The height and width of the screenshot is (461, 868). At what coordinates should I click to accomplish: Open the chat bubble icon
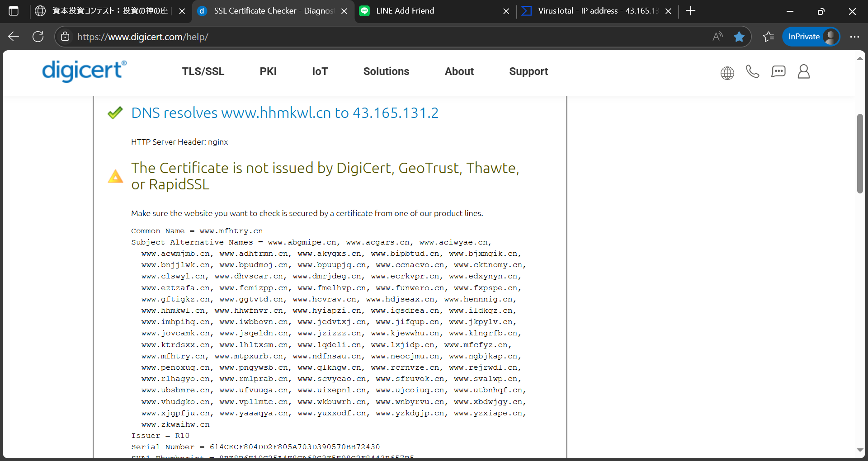click(778, 71)
